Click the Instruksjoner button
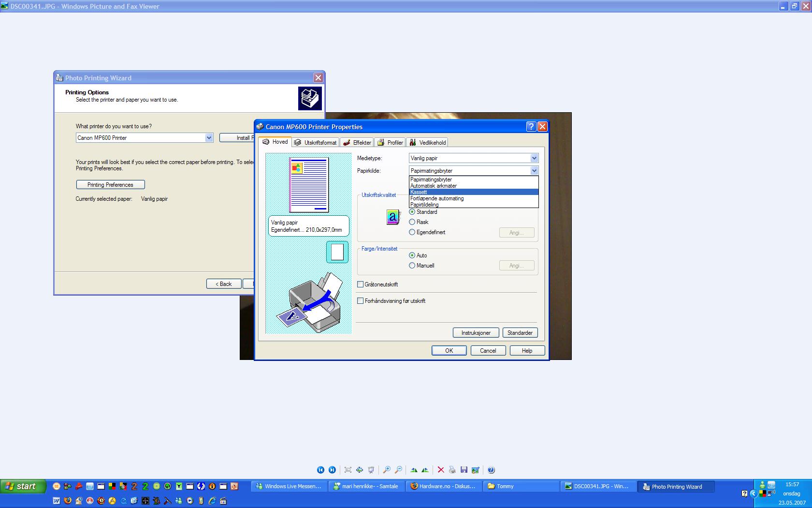 click(x=476, y=333)
